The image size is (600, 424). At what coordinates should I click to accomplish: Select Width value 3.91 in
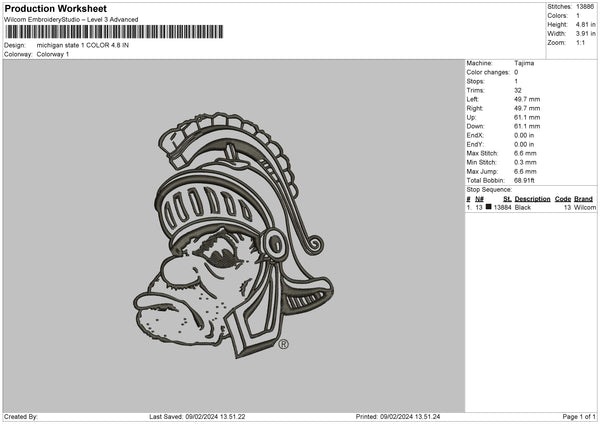click(x=586, y=34)
